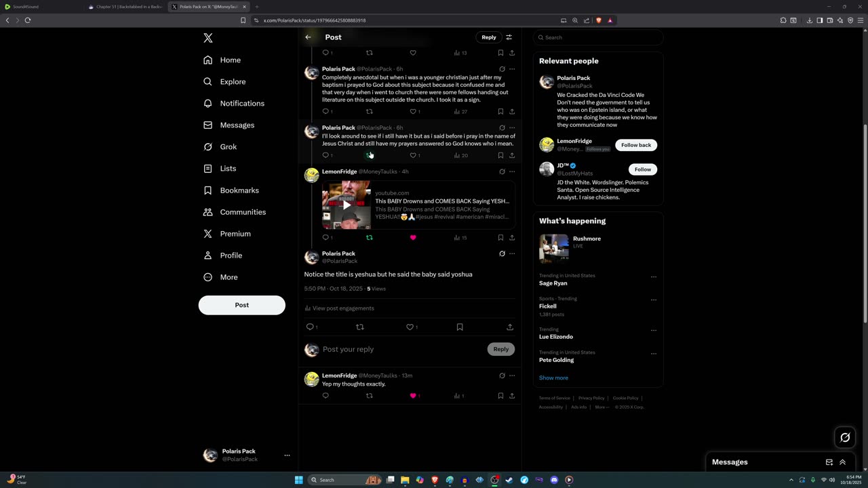Open Communities from the sidebar

click(235, 211)
